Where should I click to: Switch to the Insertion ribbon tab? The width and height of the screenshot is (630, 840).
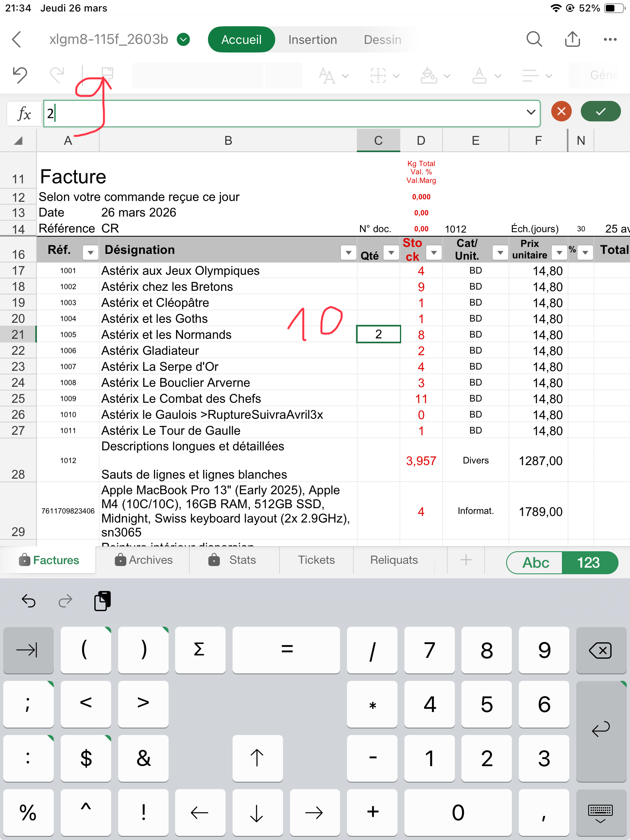[312, 39]
